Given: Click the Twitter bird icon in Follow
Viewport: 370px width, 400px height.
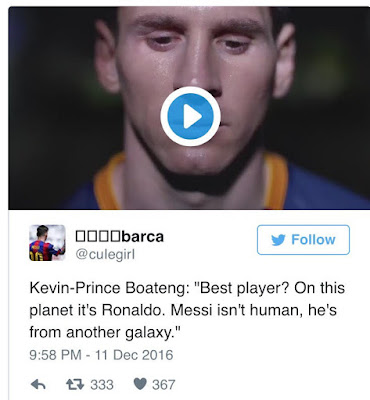Looking at the screenshot, I should pos(278,240).
